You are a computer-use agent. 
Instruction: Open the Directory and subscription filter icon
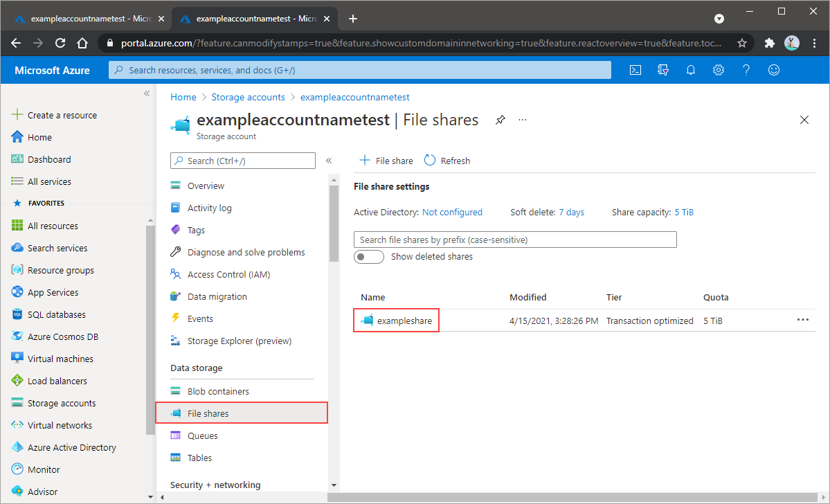click(662, 70)
